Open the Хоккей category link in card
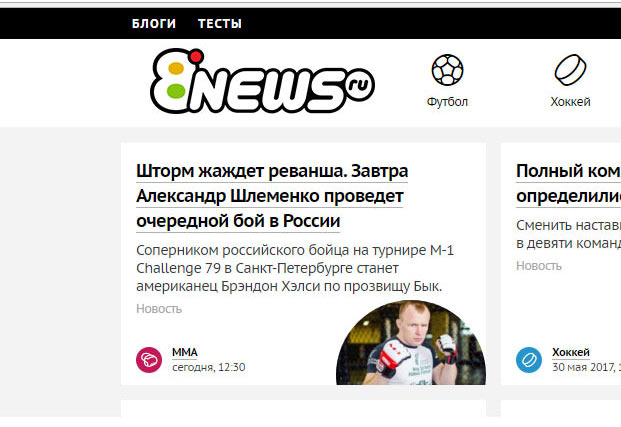This screenshot has height=427, width=621. click(571, 352)
